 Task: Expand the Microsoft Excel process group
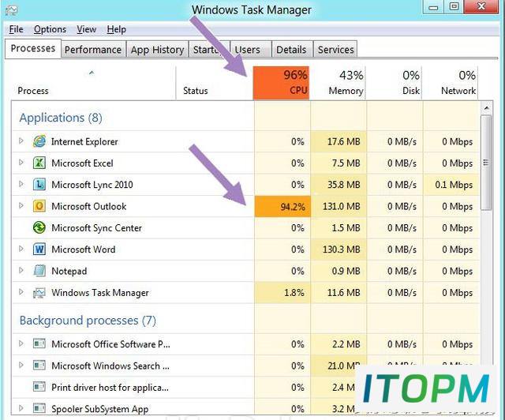coord(21,163)
